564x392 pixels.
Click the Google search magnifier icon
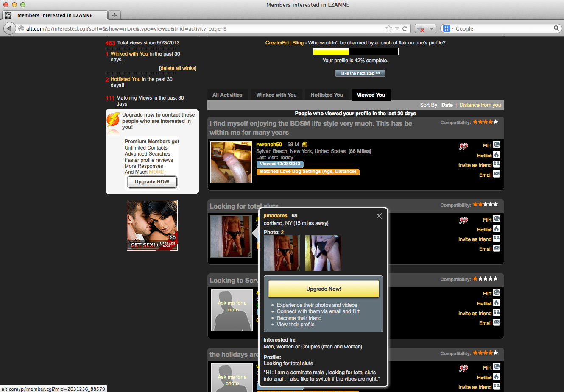coord(557,28)
